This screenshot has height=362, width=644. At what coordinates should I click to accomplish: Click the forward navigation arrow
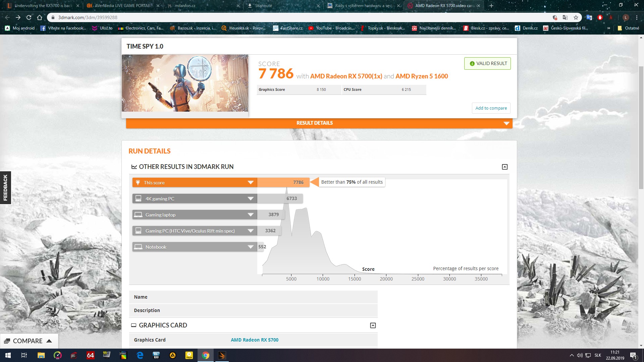(18, 17)
